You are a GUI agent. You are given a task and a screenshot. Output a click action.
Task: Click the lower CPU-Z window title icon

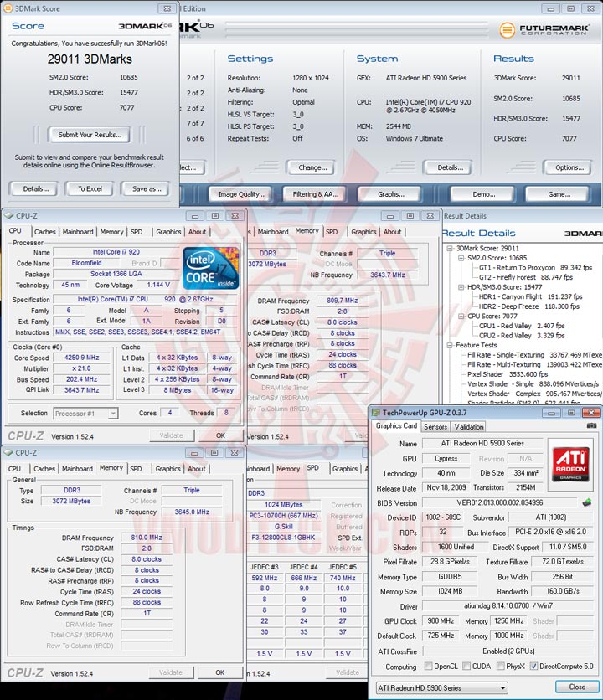[8, 453]
